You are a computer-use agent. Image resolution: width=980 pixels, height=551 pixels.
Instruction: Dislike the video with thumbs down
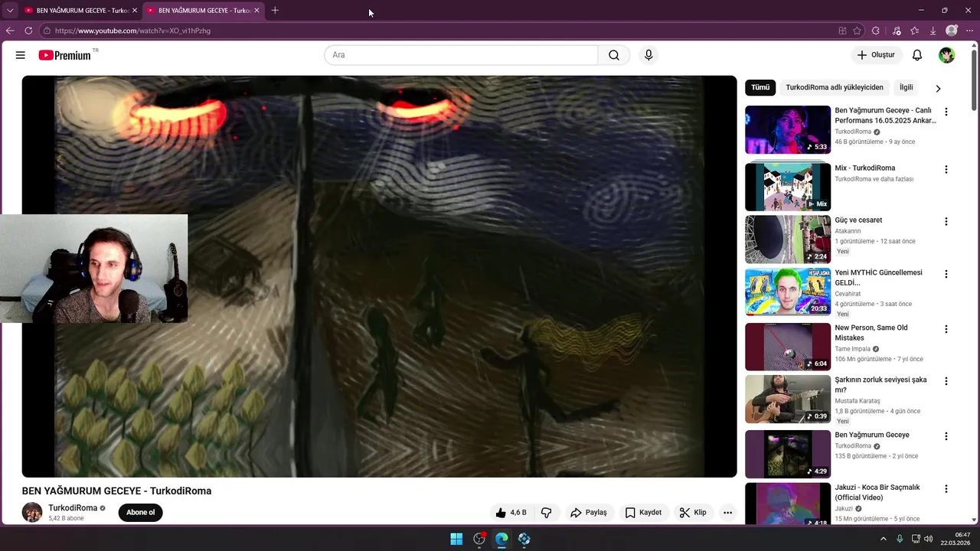tap(547, 513)
